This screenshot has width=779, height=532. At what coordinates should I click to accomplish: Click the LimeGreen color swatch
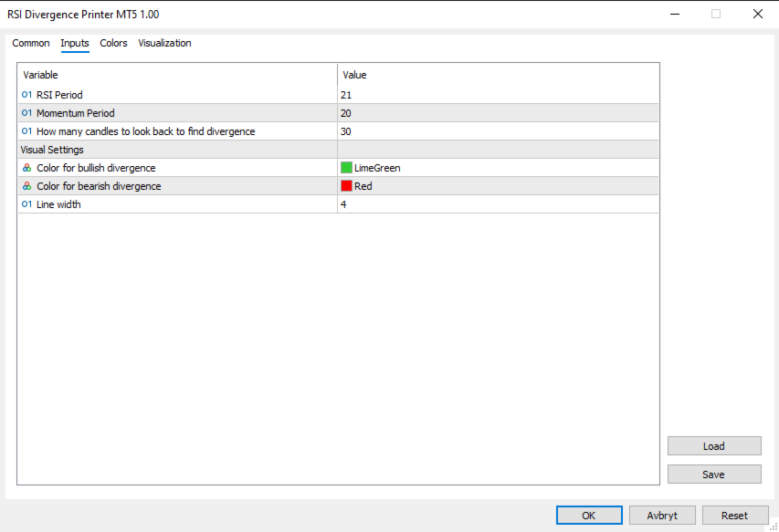(347, 168)
